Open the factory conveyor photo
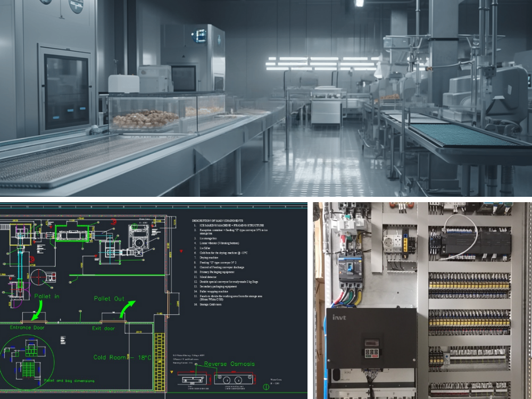 point(266,98)
